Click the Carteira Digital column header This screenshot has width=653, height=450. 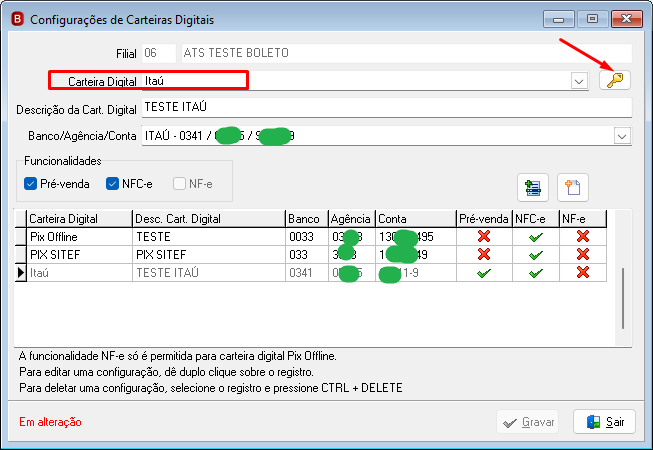pyautogui.click(x=79, y=219)
